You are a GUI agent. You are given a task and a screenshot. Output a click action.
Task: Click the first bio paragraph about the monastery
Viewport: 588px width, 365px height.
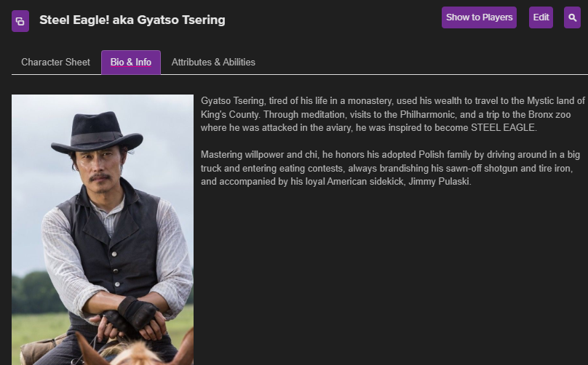click(393, 114)
